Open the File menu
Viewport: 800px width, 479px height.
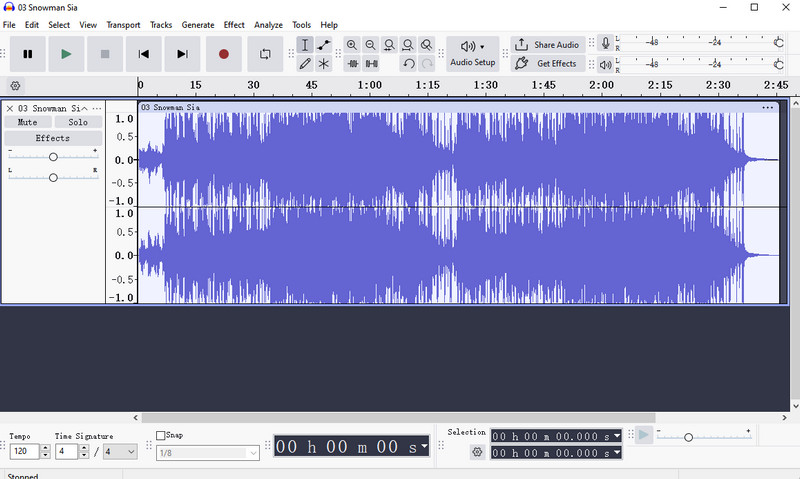click(x=9, y=24)
